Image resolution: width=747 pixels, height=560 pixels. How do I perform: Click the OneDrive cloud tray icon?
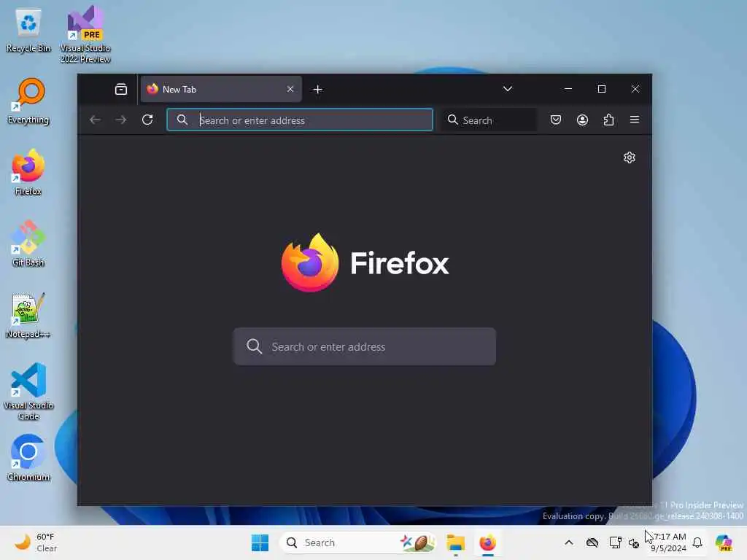pyautogui.click(x=592, y=542)
